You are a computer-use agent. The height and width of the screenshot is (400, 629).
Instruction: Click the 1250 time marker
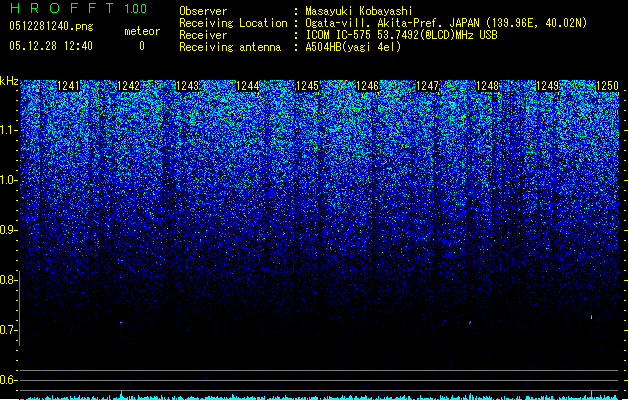[x=607, y=86]
